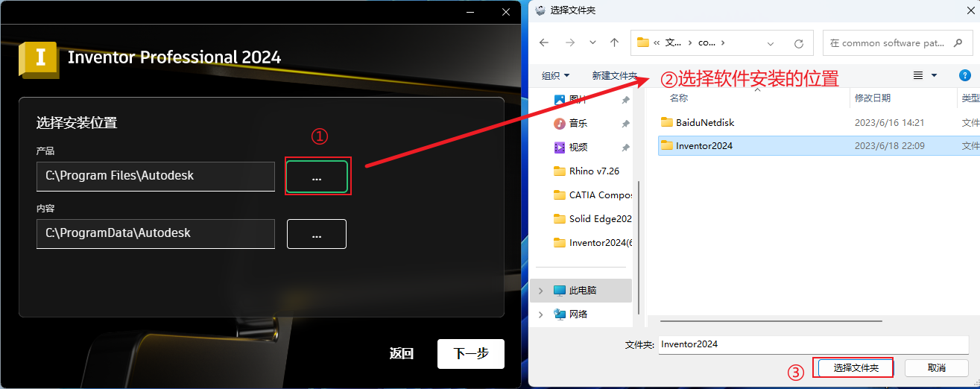Click the product path browse (...) button
Image resolution: width=980 pixels, height=389 pixels.
317,177
